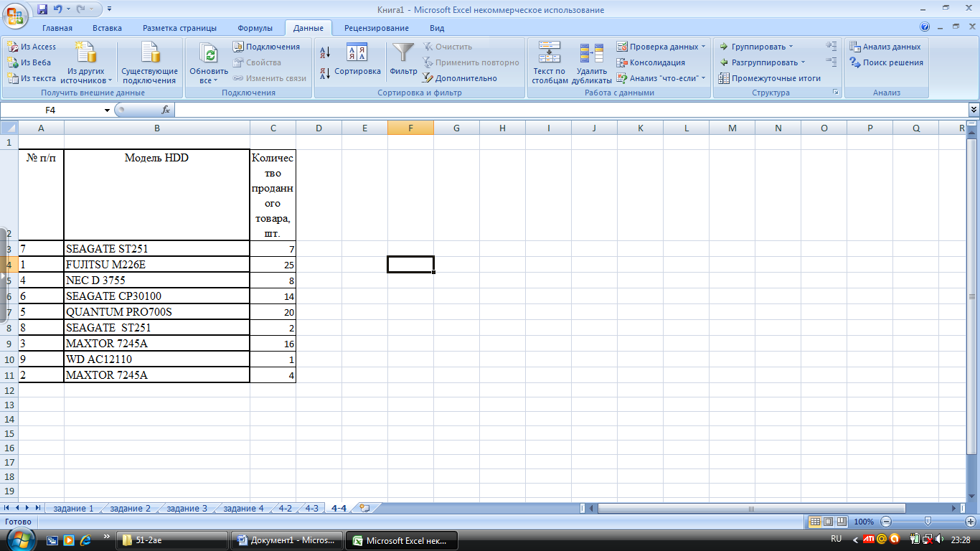This screenshot has height=551, width=980.
Task: Open Internet Explorer from taskbar quick launch
Action: (x=85, y=540)
